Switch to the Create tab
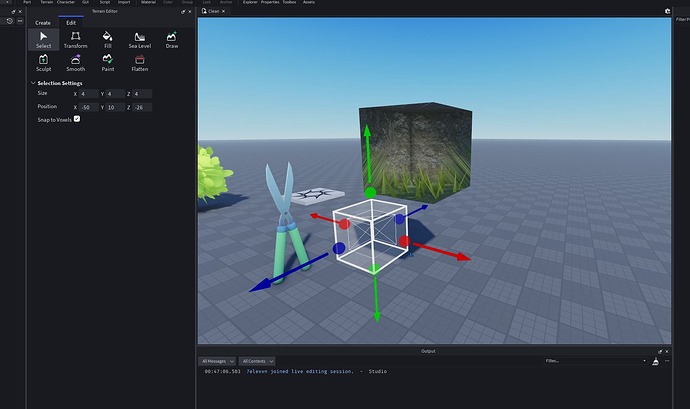 pyautogui.click(x=43, y=23)
